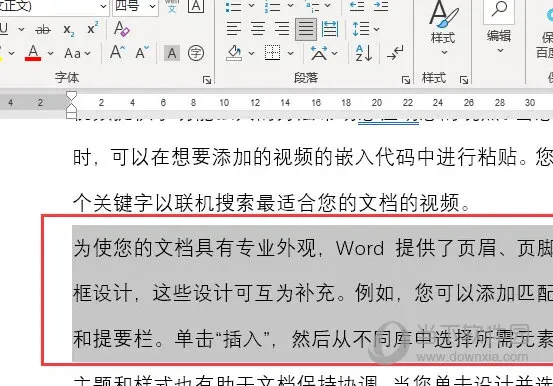Click the line 个关键字以联机搜索最适合您的文档的视频

click(271, 203)
